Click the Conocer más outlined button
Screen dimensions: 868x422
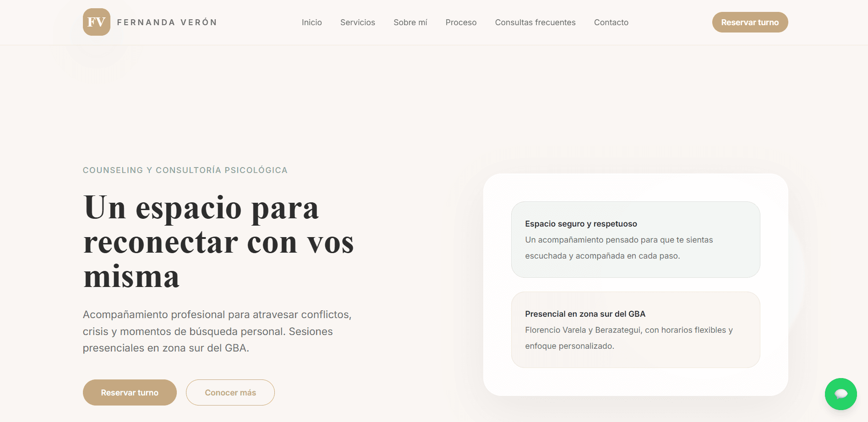(x=230, y=392)
